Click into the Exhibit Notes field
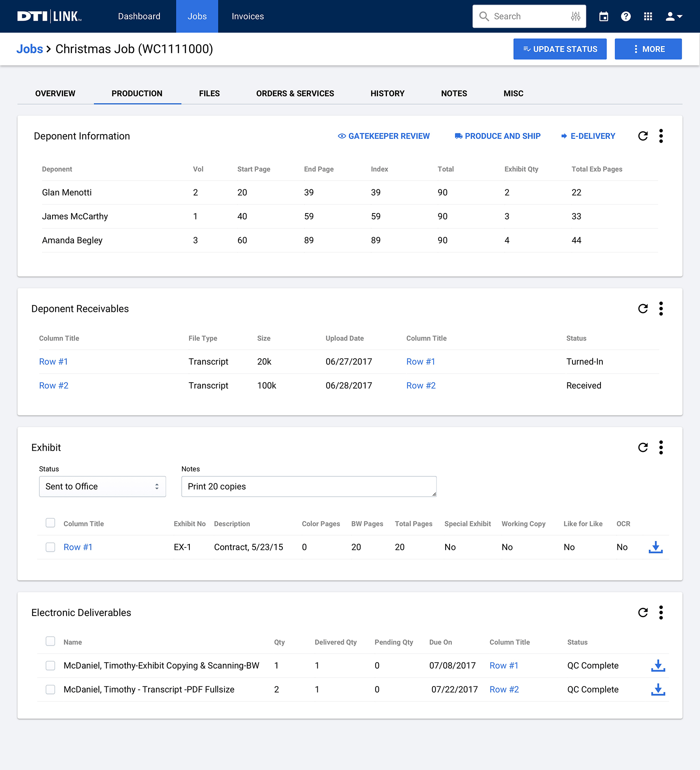The width and height of the screenshot is (700, 770). pos(309,486)
